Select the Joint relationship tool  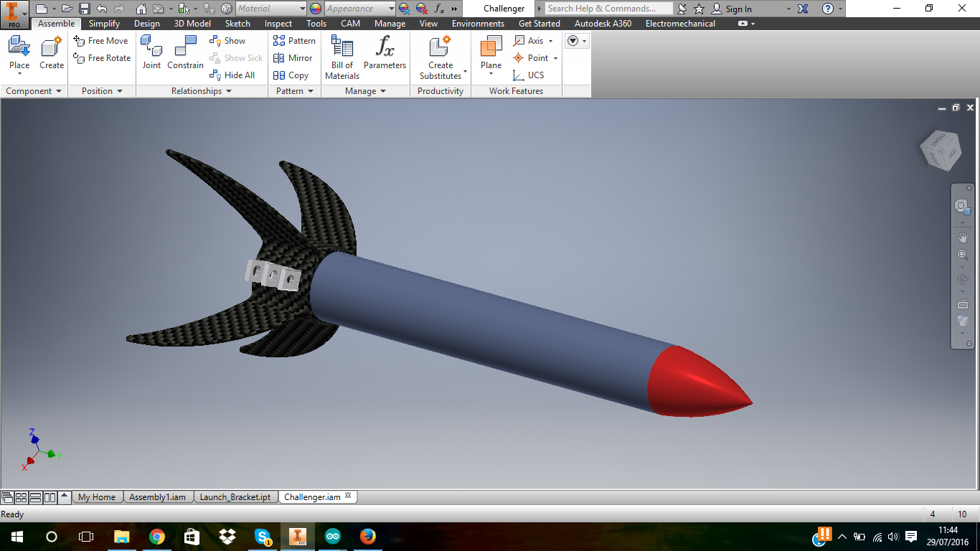[x=151, y=48]
